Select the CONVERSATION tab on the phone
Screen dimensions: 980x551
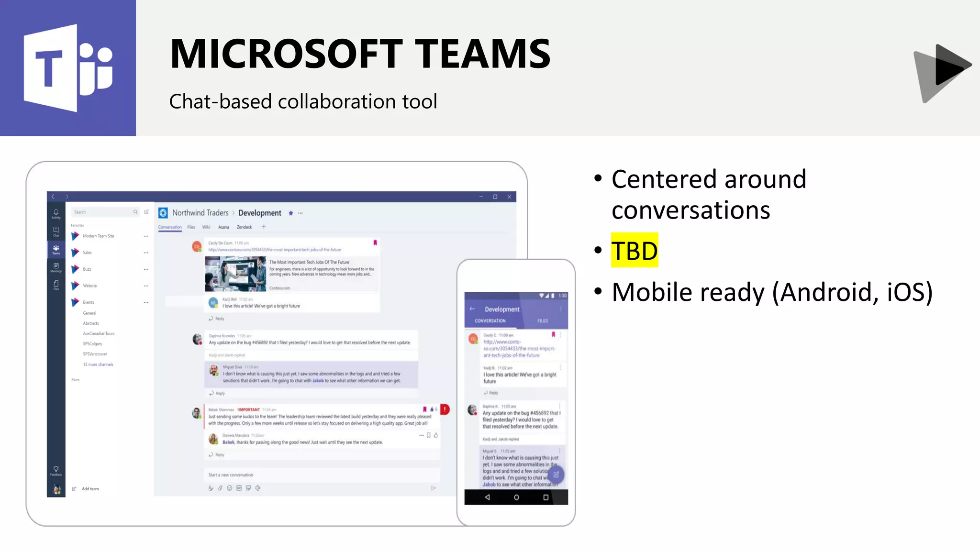click(490, 321)
